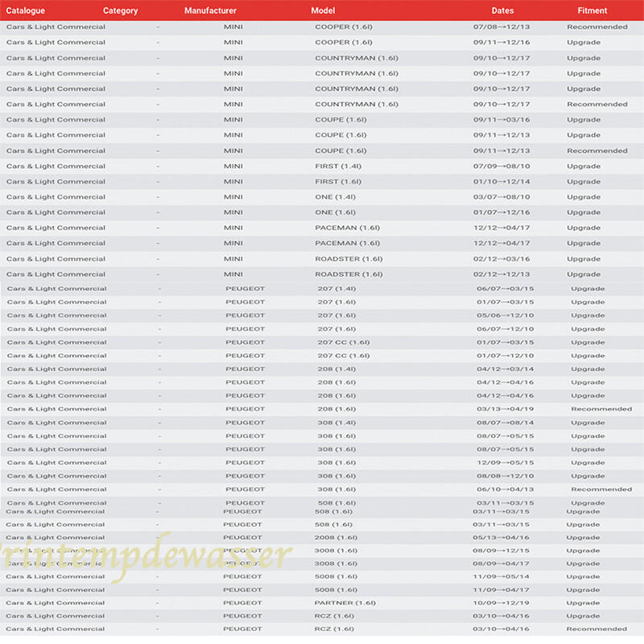Click model ONE (1.6l)
This screenshot has width=644, height=644.
[x=335, y=213]
